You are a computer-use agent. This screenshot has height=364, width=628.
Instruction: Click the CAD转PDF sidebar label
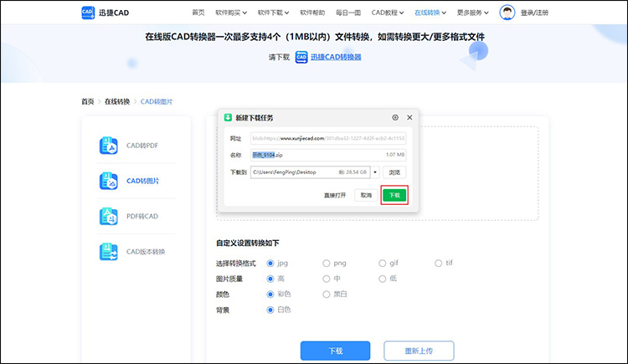click(142, 146)
